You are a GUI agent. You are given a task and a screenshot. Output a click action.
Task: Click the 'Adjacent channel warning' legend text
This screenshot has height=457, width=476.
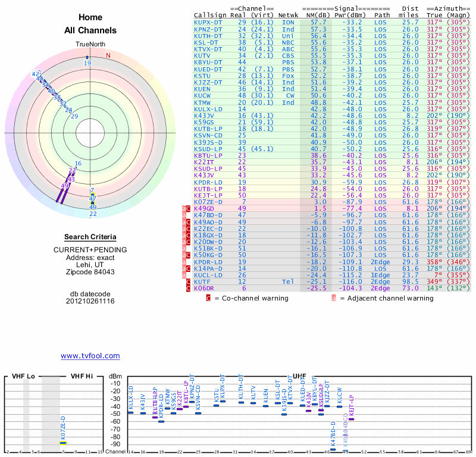click(390, 298)
